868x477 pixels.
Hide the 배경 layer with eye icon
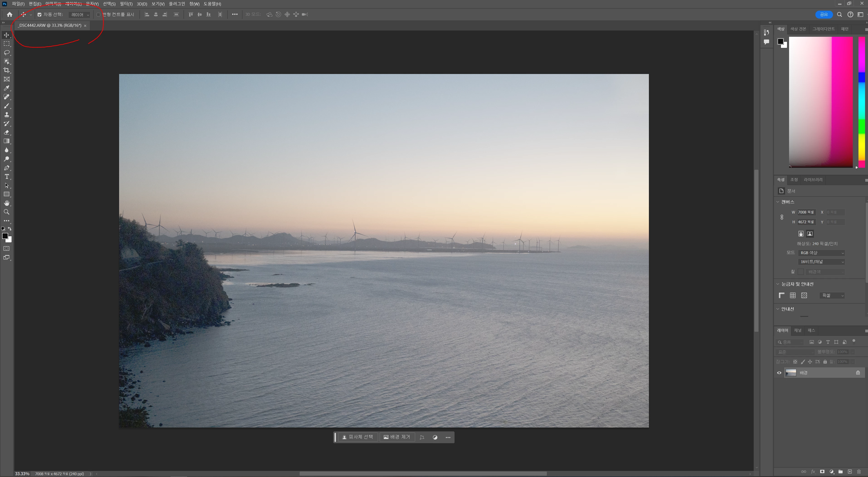779,373
